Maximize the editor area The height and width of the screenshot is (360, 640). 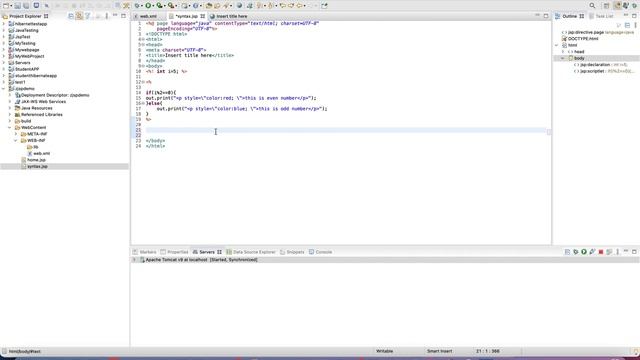pos(546,16)
